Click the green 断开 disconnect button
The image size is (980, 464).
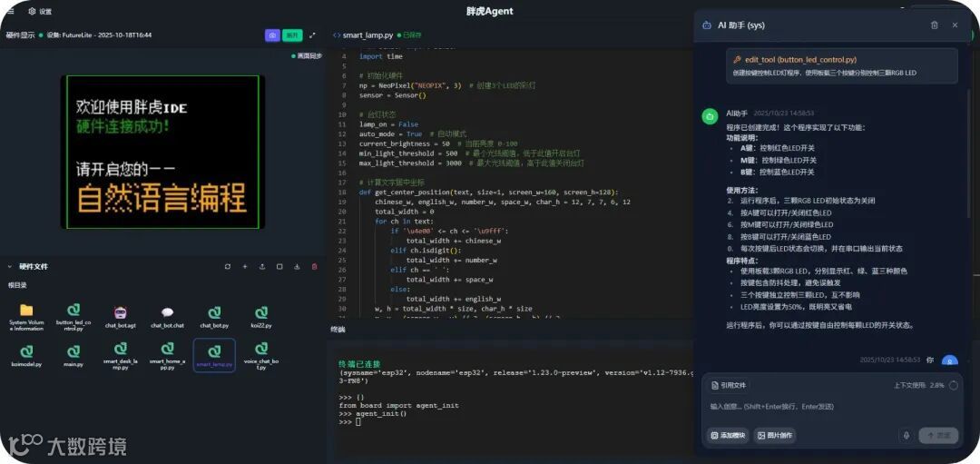pos(292,35)
